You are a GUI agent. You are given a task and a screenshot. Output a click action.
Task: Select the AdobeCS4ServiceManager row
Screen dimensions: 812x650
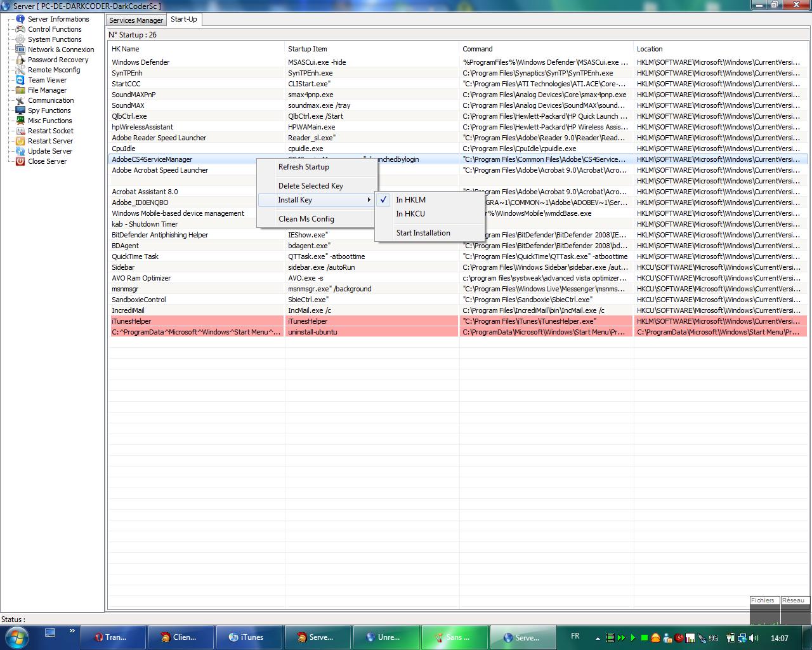tap(458, 159)
